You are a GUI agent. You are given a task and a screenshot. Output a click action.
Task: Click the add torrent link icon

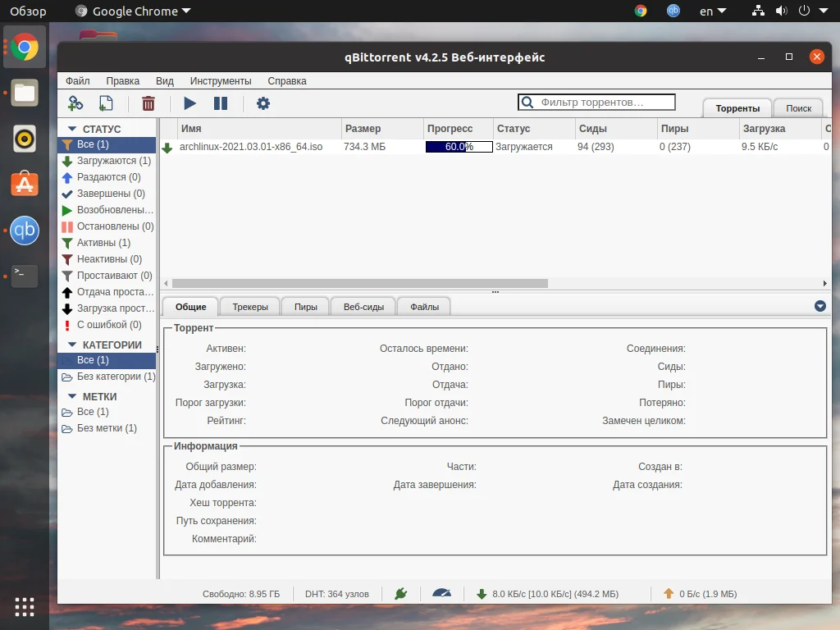[x=75, y=103]
